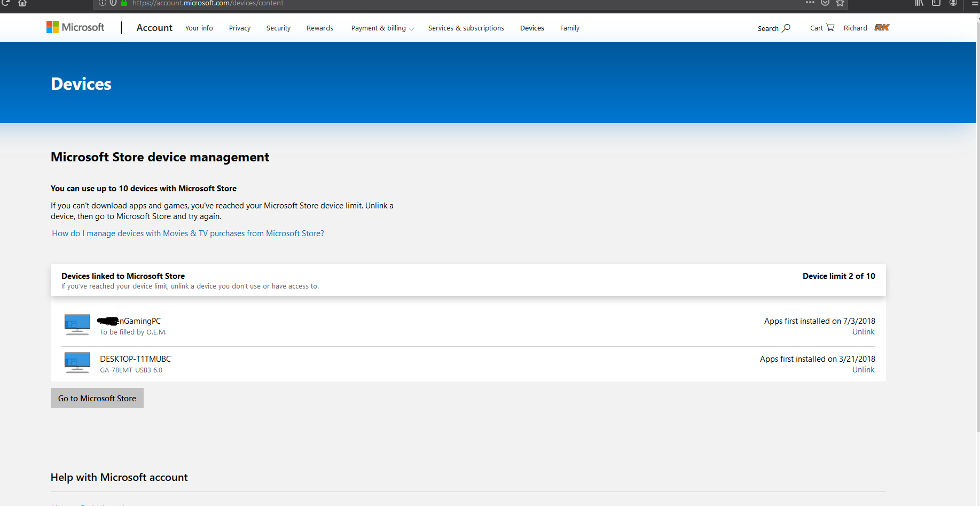Go to Your info tab

199,28
